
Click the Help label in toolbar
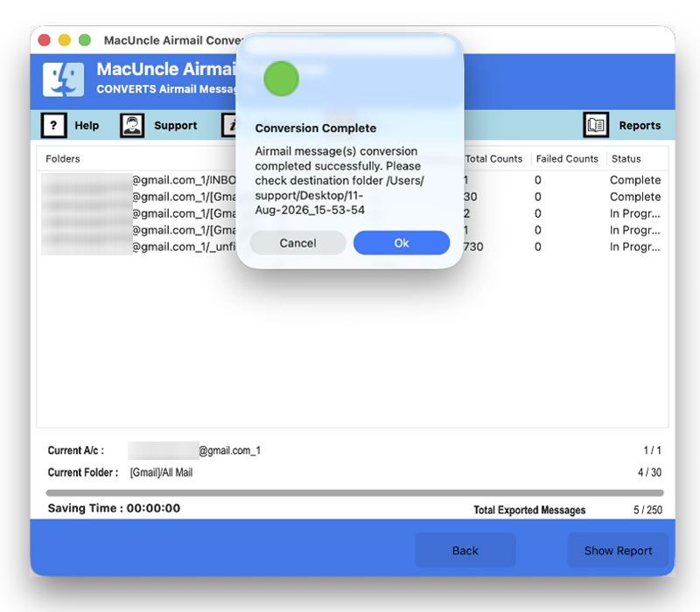point(87,125)
